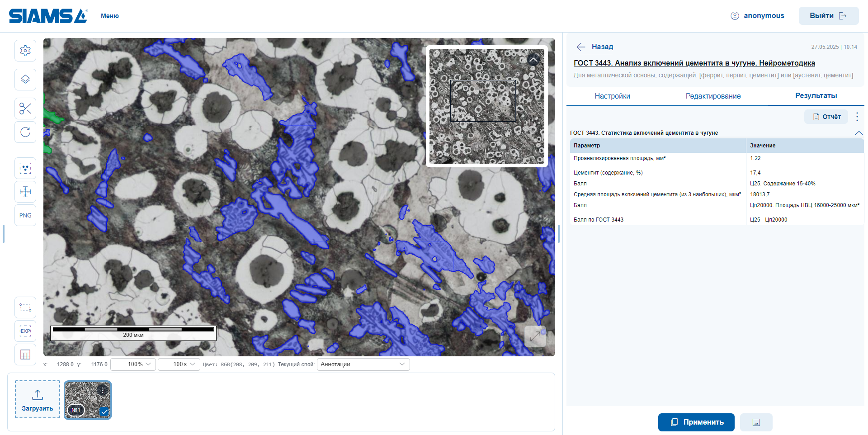
Task: Collapse the ГОСТ 3443 statistics section chevron
Action: [859, 133]
